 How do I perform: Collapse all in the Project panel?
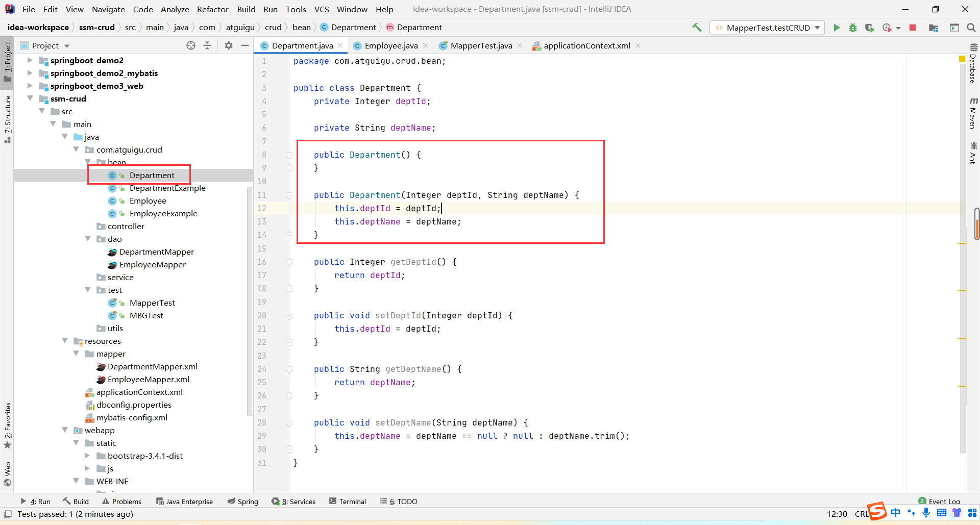point(207,45)
